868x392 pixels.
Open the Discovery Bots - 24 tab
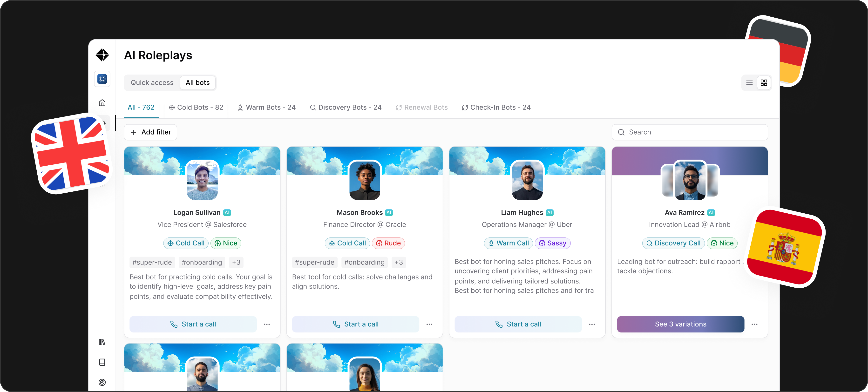[346, 107]
